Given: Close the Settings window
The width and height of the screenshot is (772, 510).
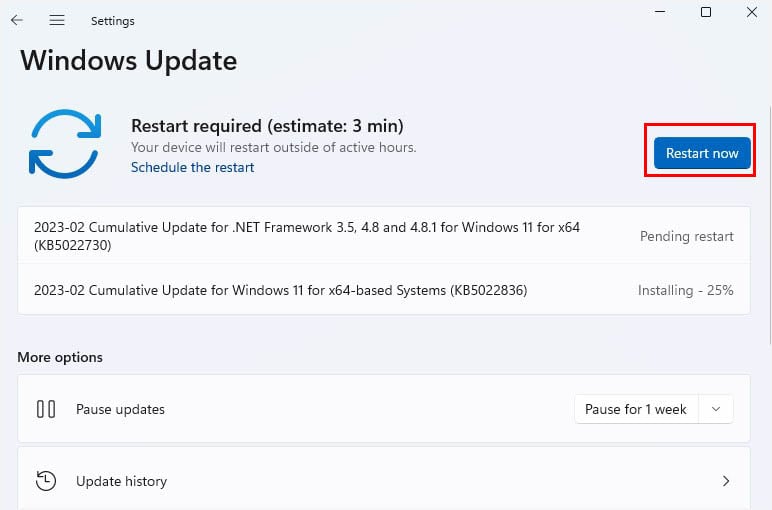Looking at the screenshot, I should 751,12.
